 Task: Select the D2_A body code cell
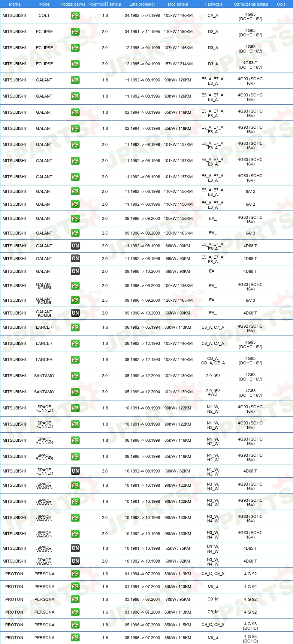(213, 32)
